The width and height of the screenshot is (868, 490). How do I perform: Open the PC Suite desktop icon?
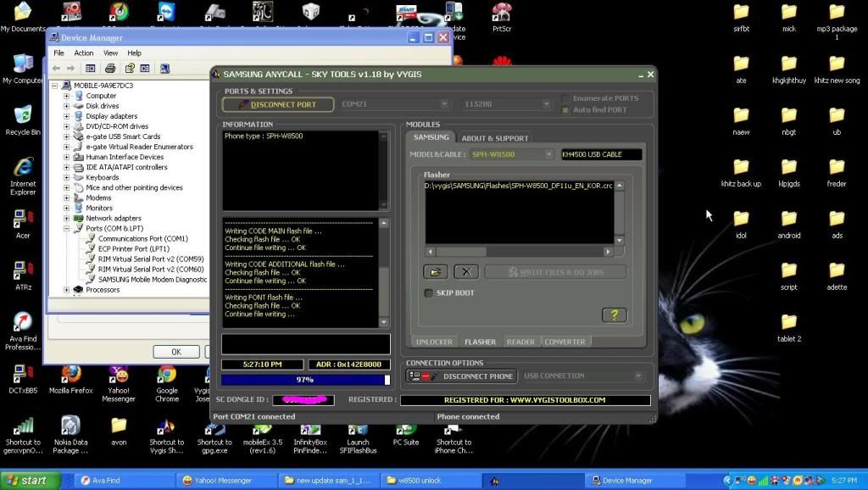pyautogui.click(x=406, y=435)
